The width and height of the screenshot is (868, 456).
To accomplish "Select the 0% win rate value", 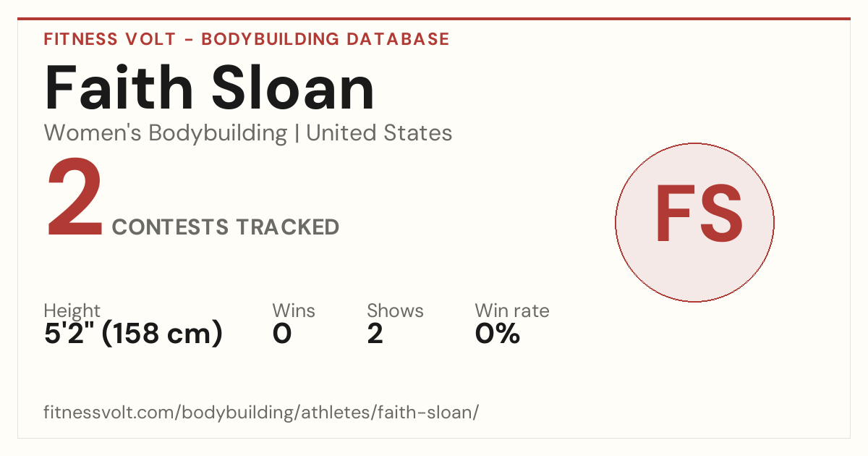I will 498,334.
